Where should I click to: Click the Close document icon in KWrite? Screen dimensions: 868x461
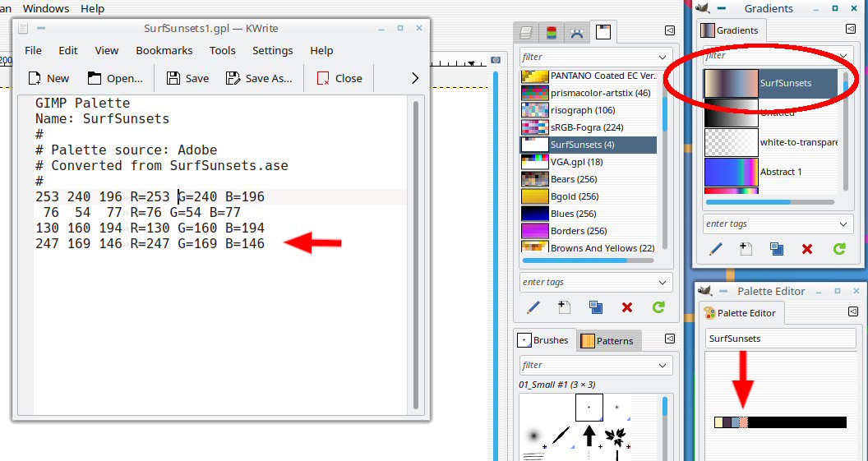pos(323,78)
